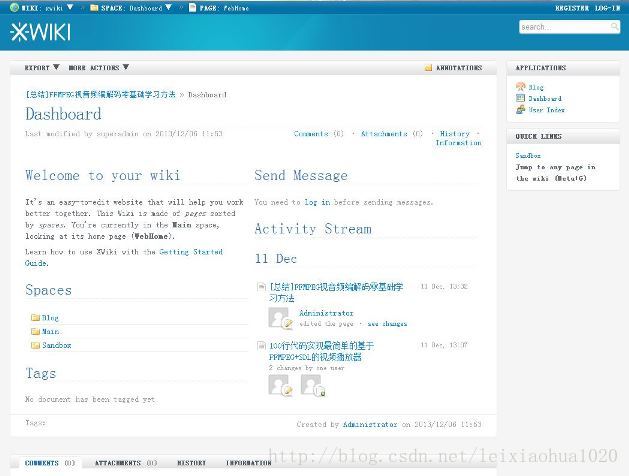Click the globe icon beside Wiki label

pos(14,7)
